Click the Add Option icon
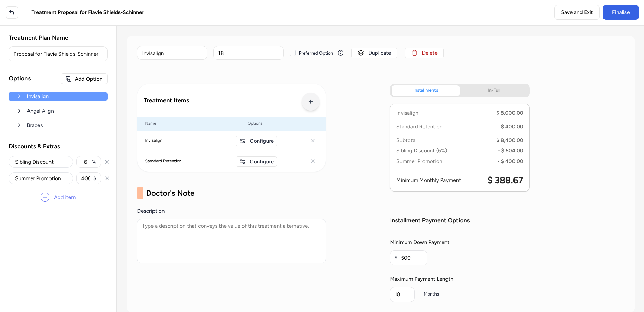Viewport: 644px width, 312px height. pyautogui.click(x=69, y=79)
